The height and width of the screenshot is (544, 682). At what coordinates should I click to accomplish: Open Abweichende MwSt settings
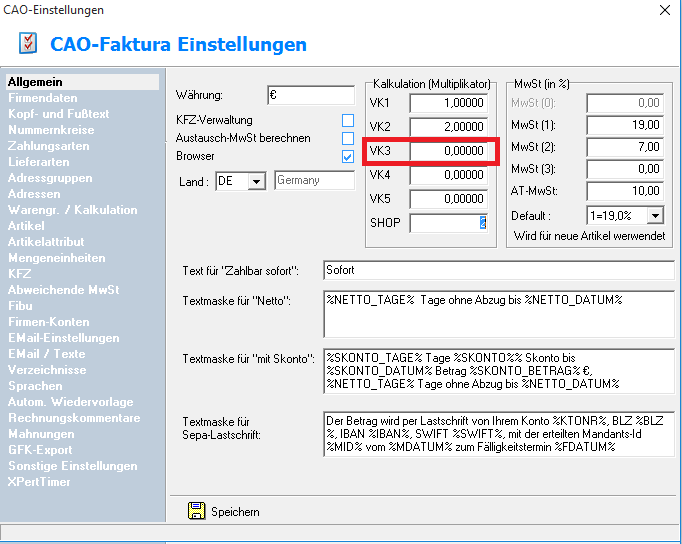point(64,290)
